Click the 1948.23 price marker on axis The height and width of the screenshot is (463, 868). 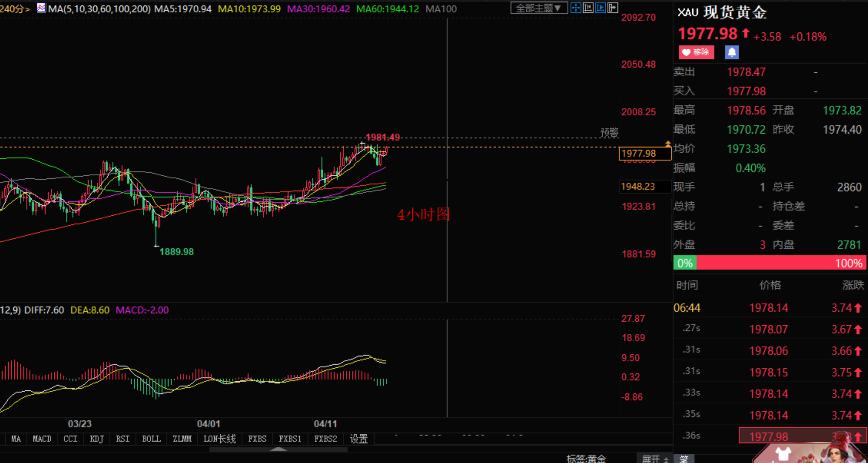(x=645, y=186)
